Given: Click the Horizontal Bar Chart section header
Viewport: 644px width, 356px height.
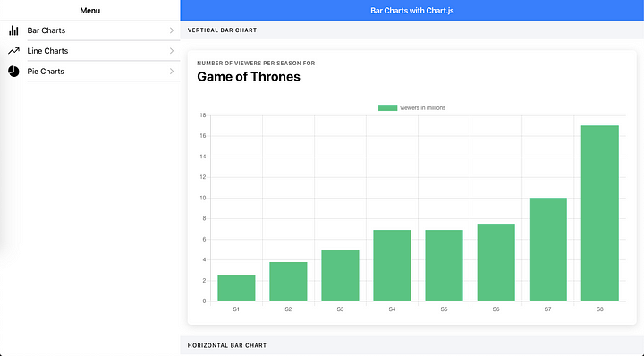Looking at the screenshot, I should pos(226,345).
